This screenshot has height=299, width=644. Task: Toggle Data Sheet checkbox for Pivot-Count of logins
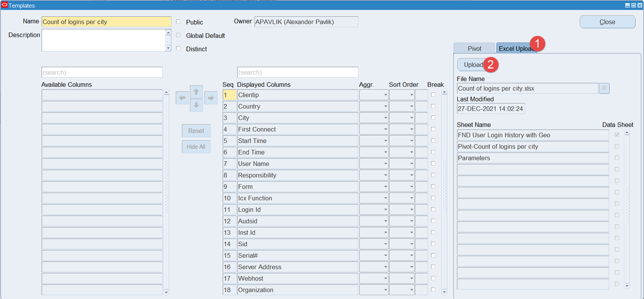pyautogui.click(x=617, y=146)
